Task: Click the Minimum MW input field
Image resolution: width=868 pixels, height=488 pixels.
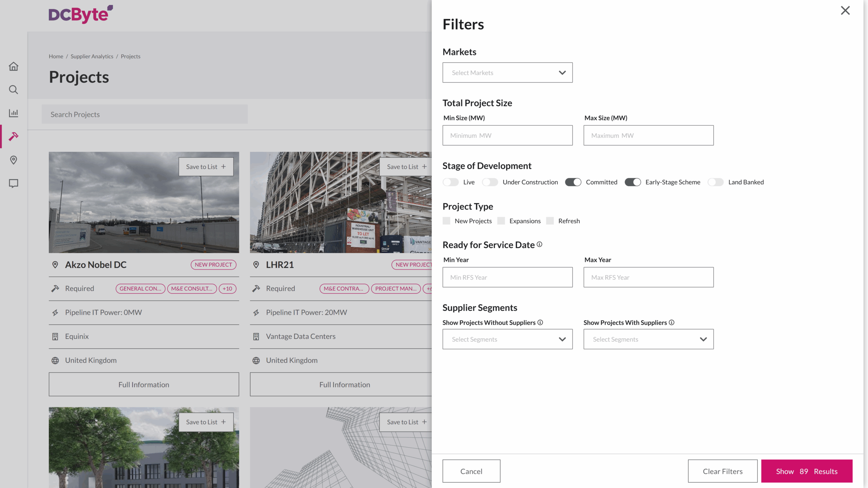Action: 507,135
